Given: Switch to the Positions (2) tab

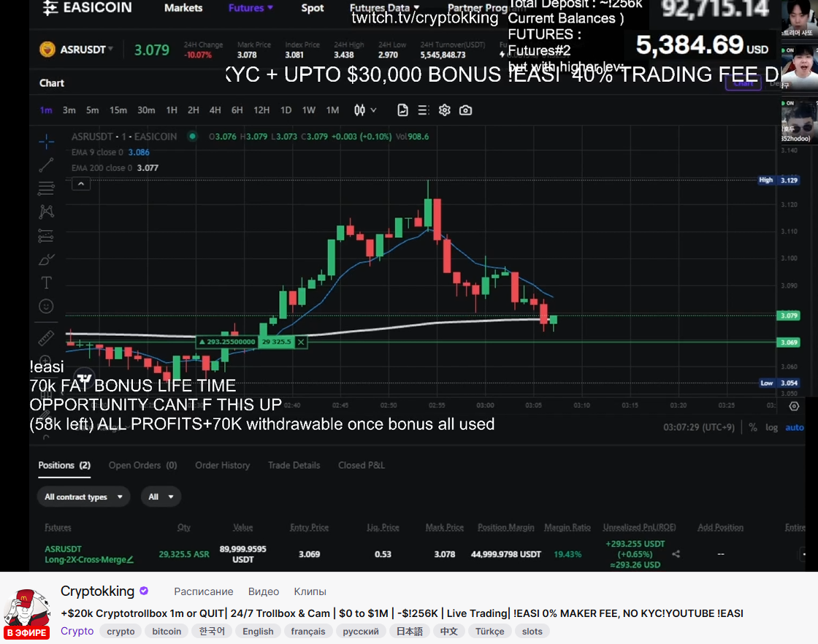Looking at the screenshot, I should coord(64,465).
